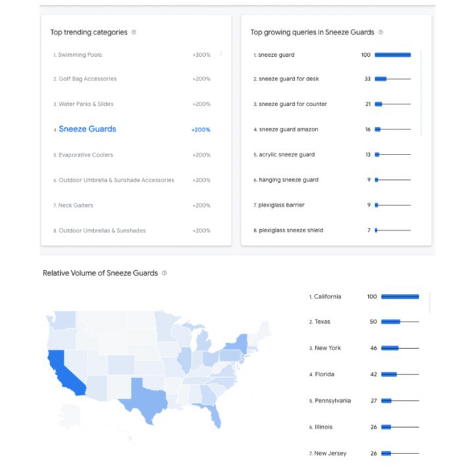The height and width of the screenshot is (476, 475).
Task: Click the trending categories list scrollbar
Action: tap(221, 54)
